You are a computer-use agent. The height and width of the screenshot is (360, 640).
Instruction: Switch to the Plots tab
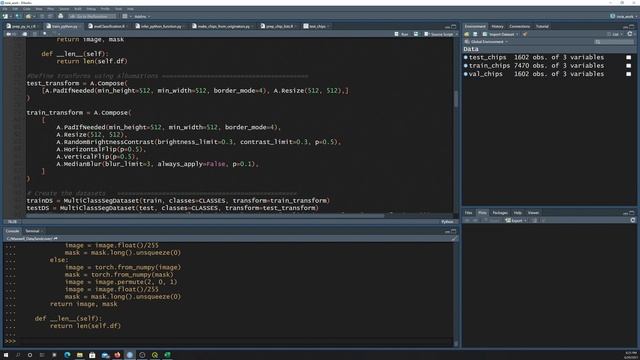[x=482, y=213]
